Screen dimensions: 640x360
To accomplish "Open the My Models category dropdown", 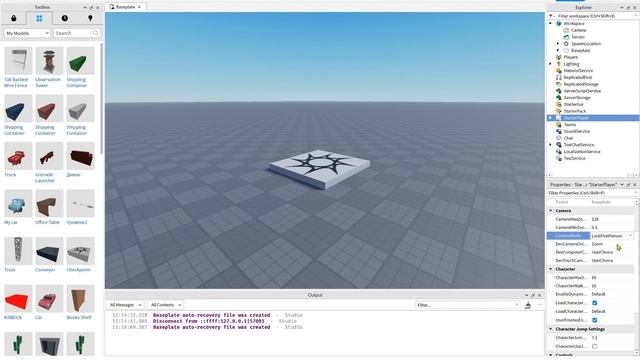I will coord(27,33).
